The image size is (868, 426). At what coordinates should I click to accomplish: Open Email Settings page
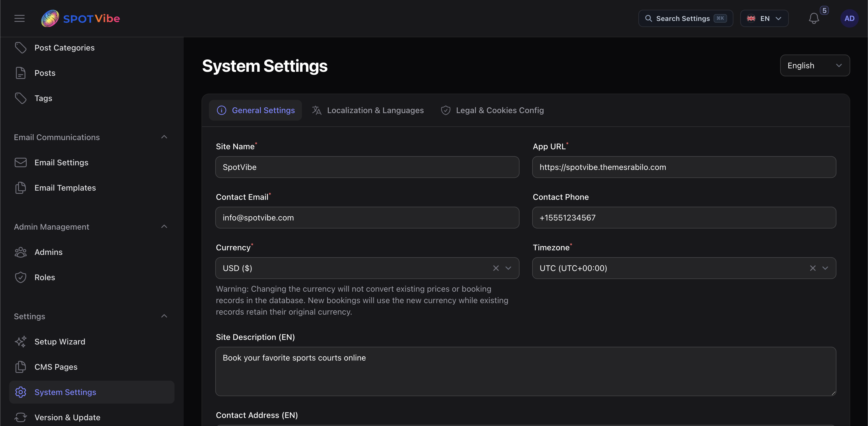(92, 162)
